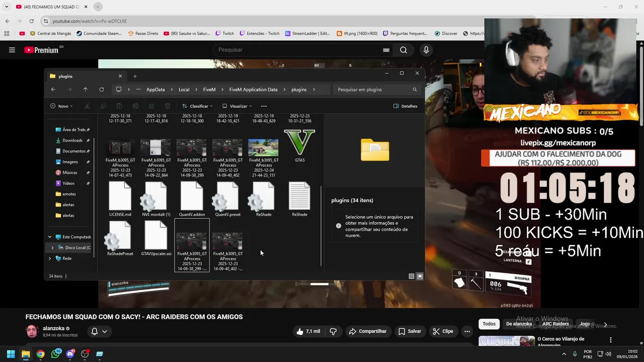Expand Disco Local (C:) tree node
Viewport: 644px width, 362px height.
click(x=52, y=247)
